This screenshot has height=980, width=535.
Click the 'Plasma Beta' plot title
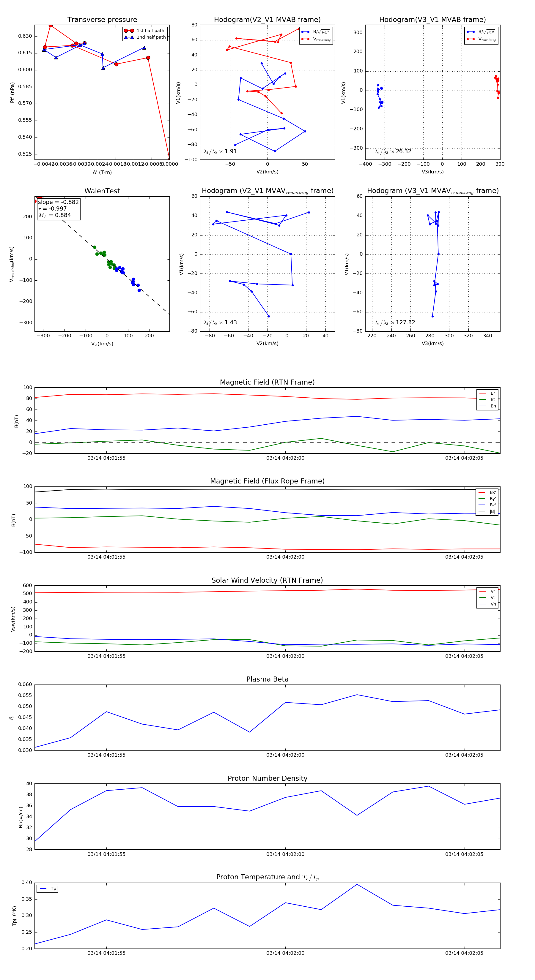coord(267,679)
